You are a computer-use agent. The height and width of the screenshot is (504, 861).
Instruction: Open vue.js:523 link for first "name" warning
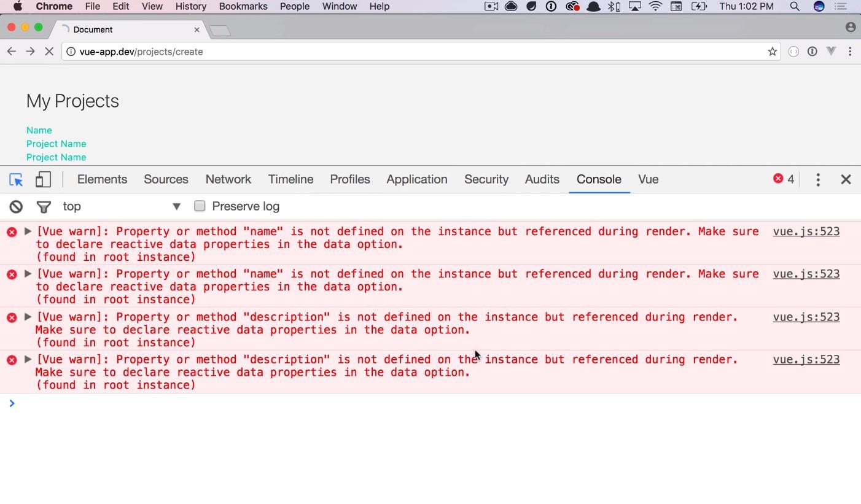click(806, 231)
